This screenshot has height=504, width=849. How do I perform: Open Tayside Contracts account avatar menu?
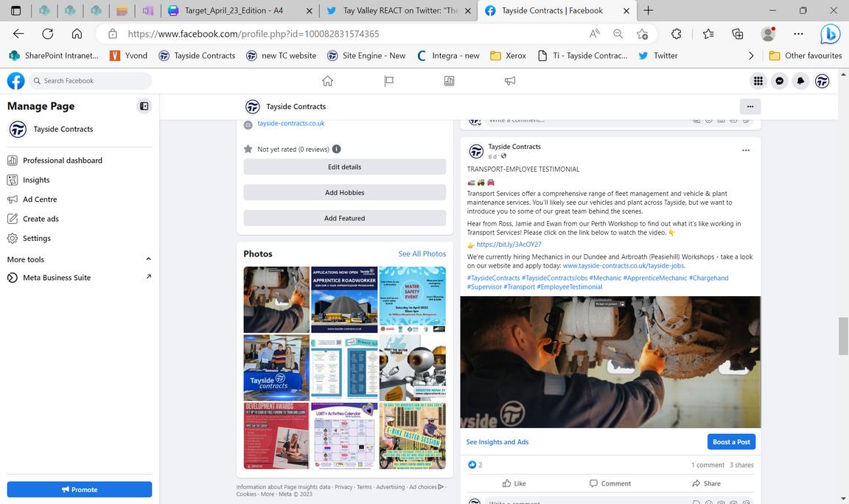click(x=822, y=81)
